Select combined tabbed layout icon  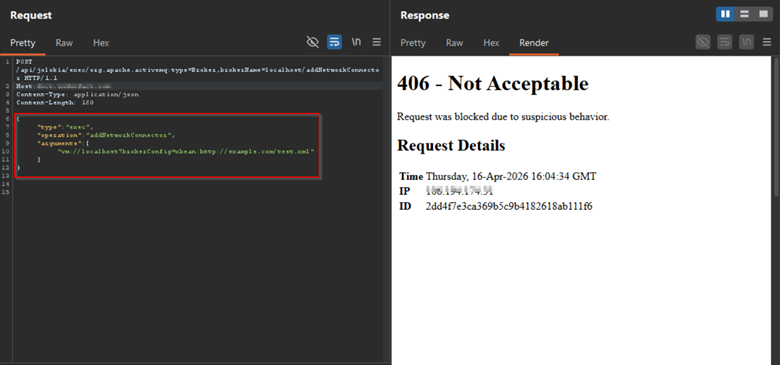[763, 14]
